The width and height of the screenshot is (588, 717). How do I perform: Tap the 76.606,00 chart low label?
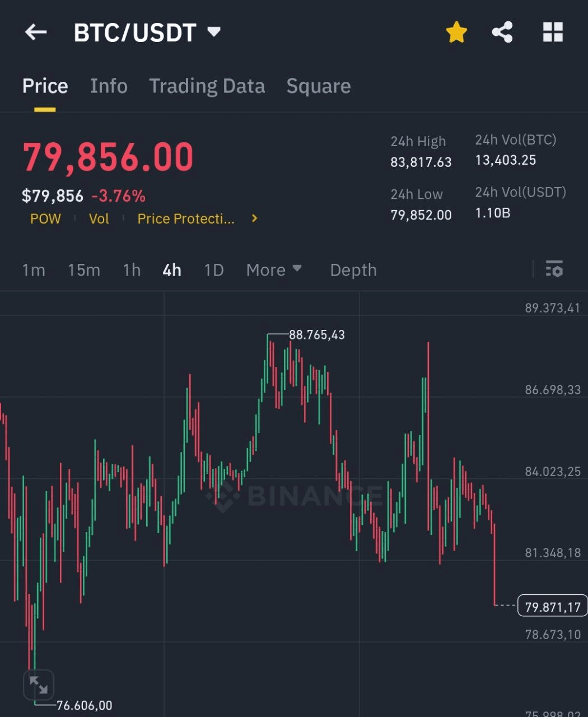pyautogui.click(x=85, y=705)
